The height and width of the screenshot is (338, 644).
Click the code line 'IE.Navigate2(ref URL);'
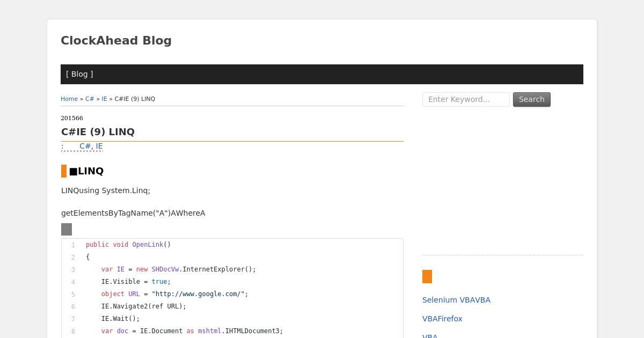pos(144,306)
